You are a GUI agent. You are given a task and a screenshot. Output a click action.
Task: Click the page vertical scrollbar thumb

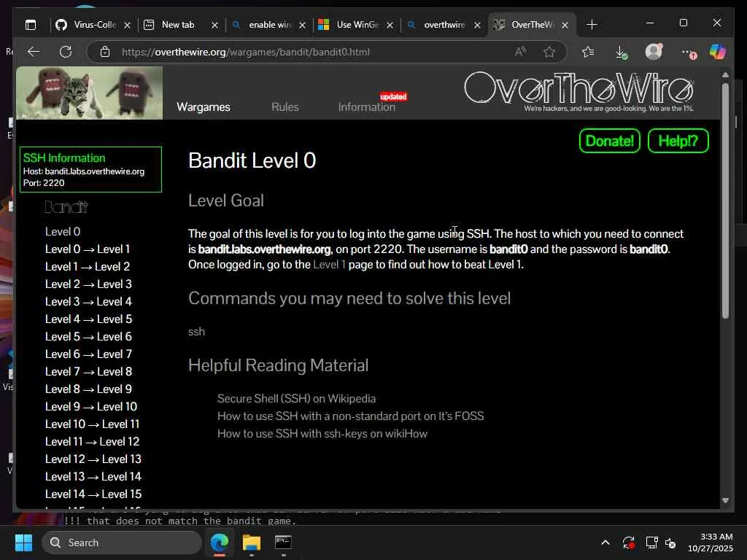pos(725,200)
